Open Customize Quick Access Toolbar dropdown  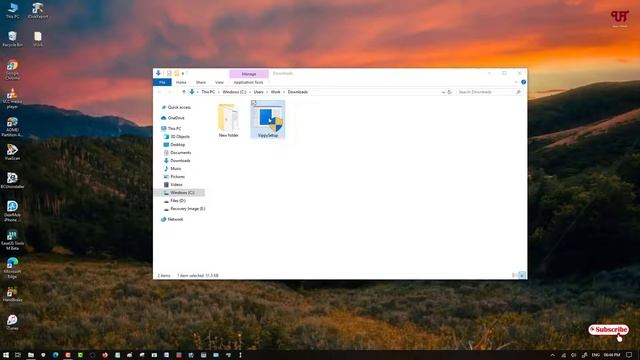pos(183,73)
